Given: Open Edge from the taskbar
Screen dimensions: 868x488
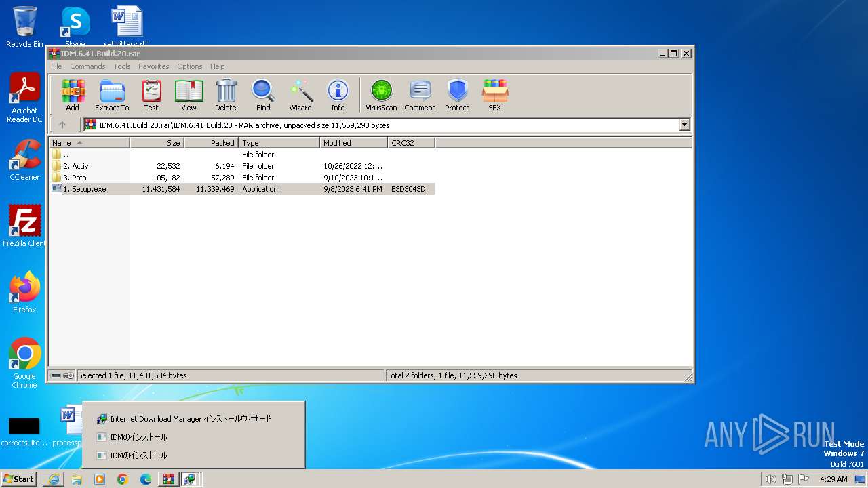Looking at the screenshot, I should coord(146,479).
